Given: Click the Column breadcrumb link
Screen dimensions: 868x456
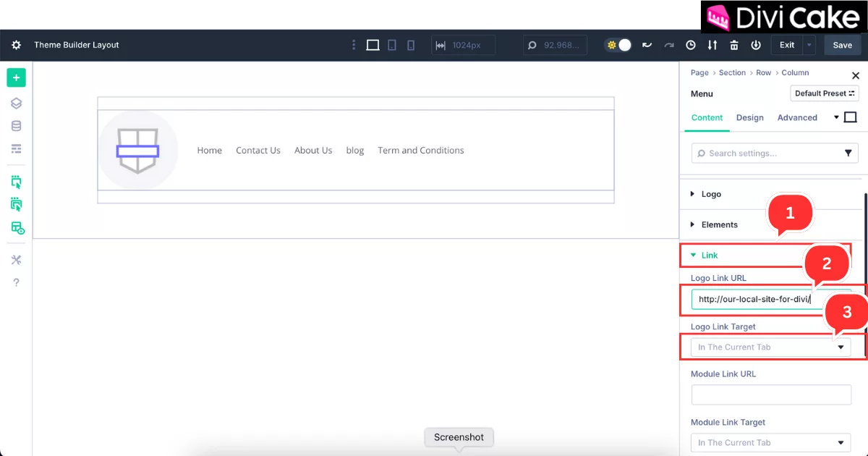Looking at the screenshot, I should click(x=795, y=72).
